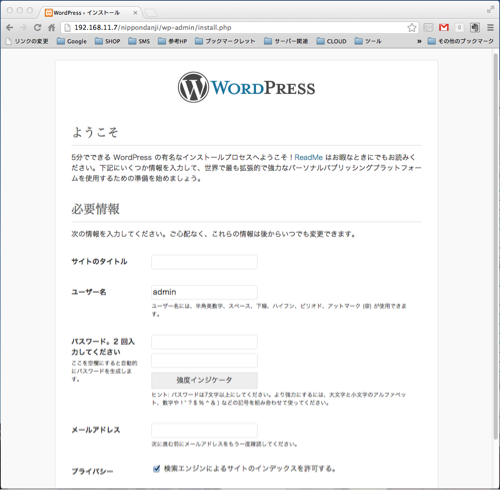The width and height of the screenshot is (500, 490).
Task: Open a new tab with the tab button
Action: (x=151, y=13)
